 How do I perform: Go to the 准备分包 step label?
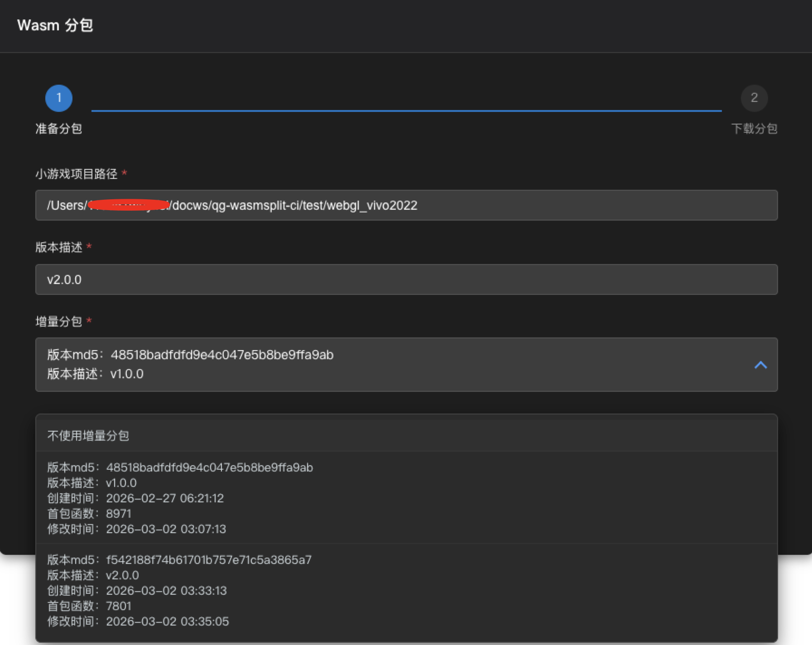click(59, 129)
